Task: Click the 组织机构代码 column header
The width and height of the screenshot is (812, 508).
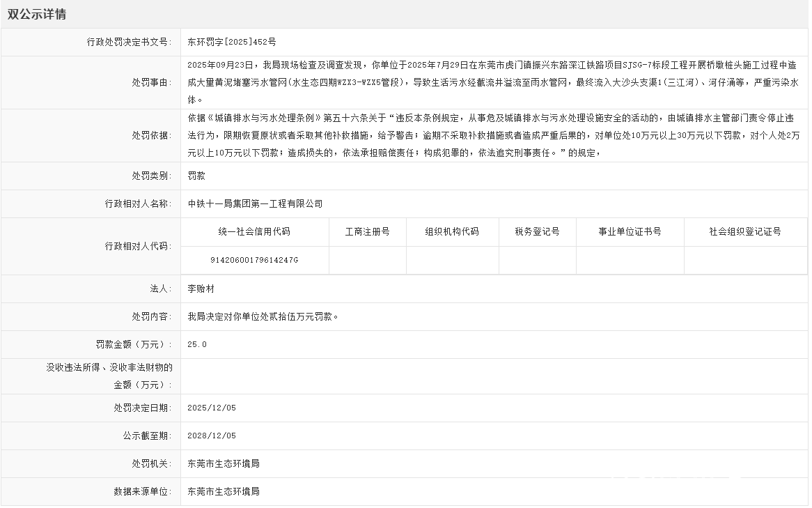Action: pos(452,232)
